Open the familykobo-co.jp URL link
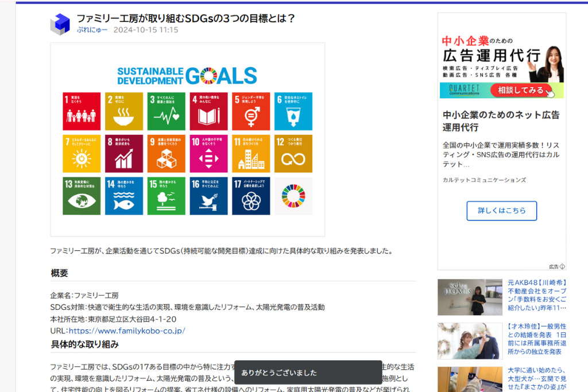 127,331
